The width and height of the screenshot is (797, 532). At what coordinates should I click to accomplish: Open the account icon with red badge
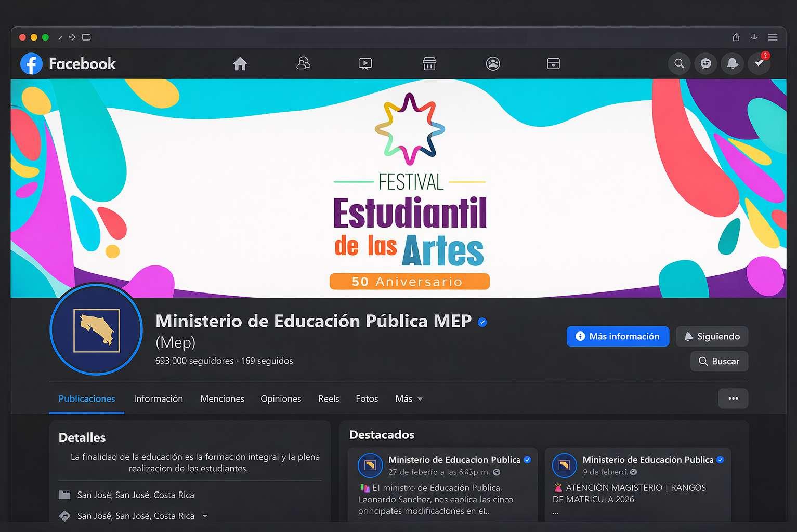pyautogui.click(x=759, y=64)
